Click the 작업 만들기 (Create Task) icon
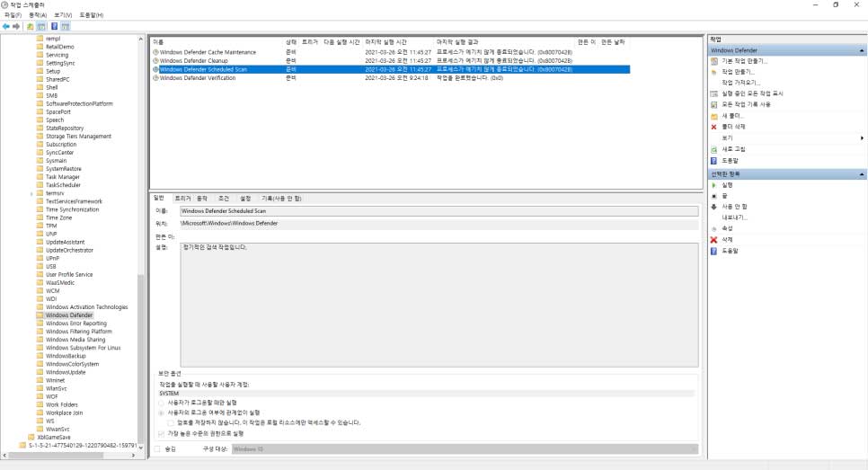 [x=714, y=72]
